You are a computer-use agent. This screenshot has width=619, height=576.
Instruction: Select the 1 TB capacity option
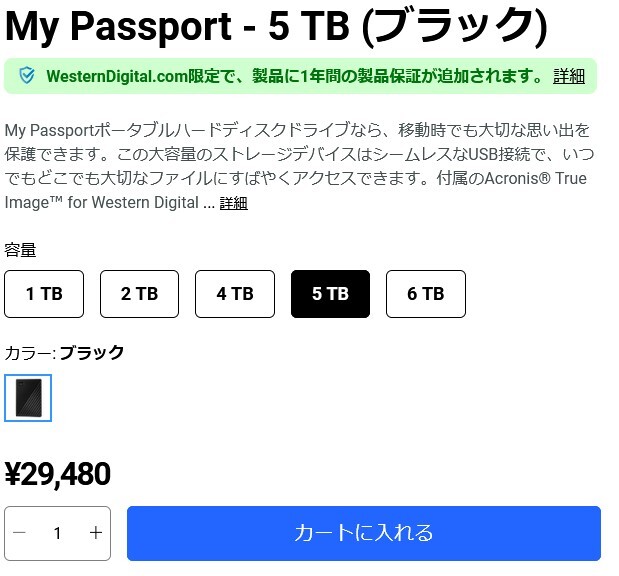(44, 294)
